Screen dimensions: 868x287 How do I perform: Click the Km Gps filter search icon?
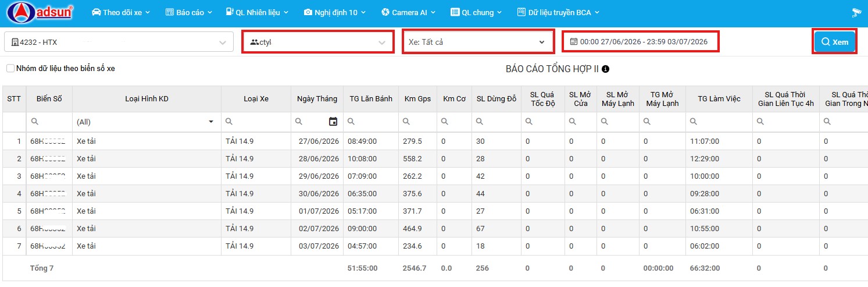coord(406,122)
